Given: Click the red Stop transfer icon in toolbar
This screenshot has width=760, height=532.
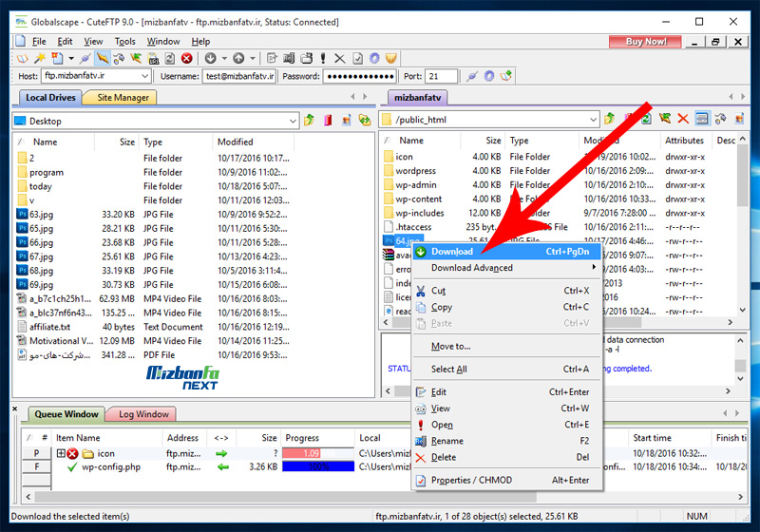Looking at the screenshot, I should [x=187, y=59].
